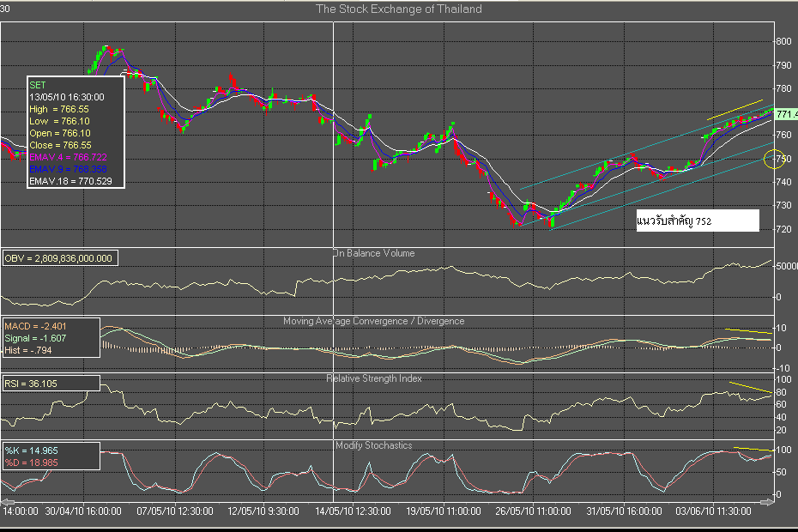Click the High = 766.55 value

[x=59, y=109]
